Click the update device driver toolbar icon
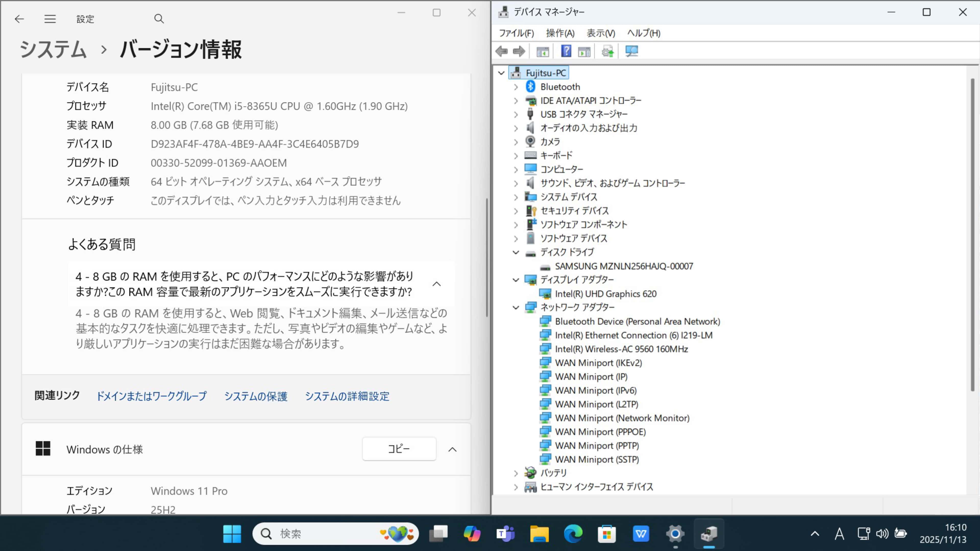Viewport: 980px width, 551px height. pyautogui.click(x=608, y=51)
